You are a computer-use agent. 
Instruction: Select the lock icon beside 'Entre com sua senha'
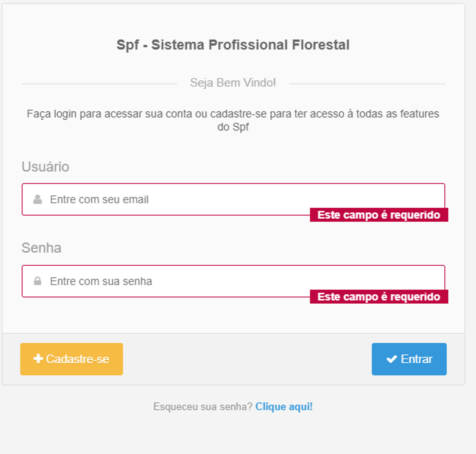38,281
